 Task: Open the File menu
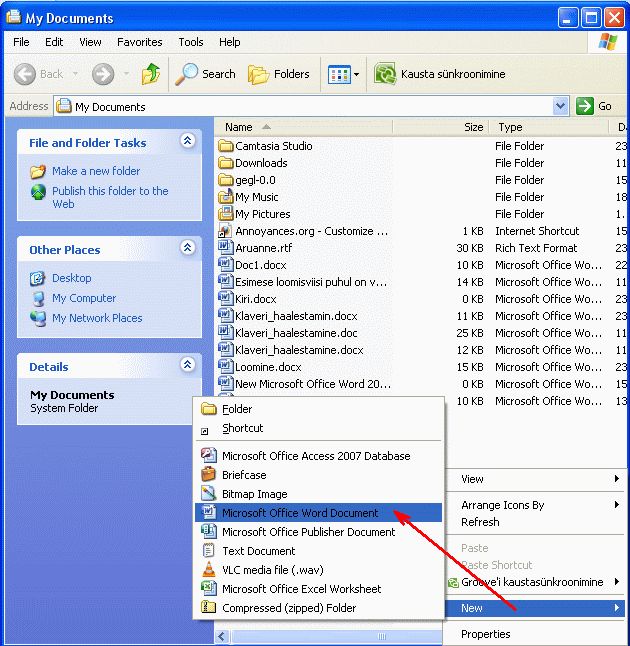[x=21, y=42]
